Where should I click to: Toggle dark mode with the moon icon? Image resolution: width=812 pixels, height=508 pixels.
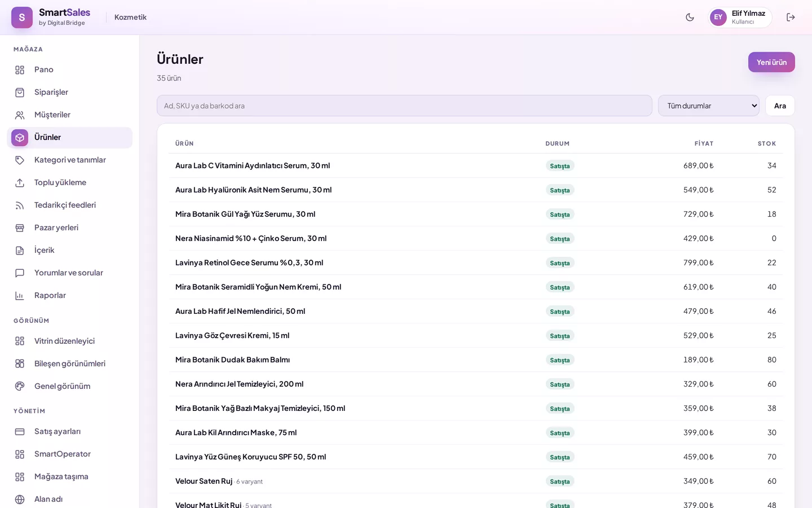[690, 17]
